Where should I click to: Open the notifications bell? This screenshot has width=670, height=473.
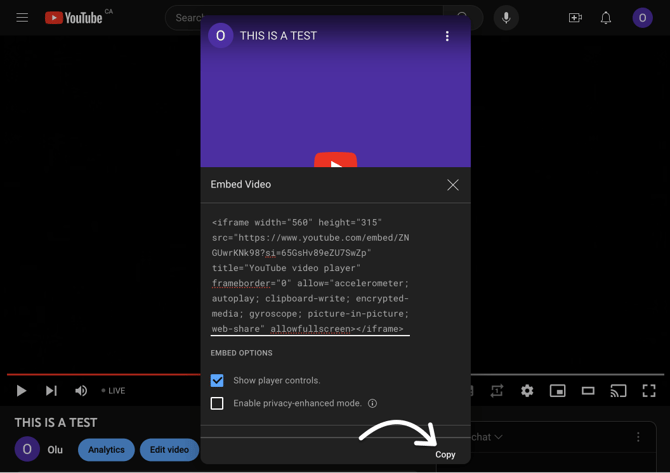tap(605, 18)
